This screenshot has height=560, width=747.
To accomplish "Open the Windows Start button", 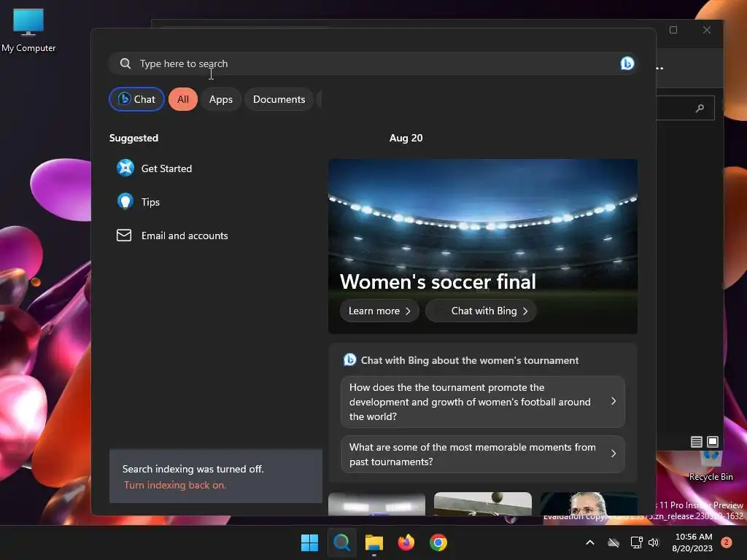I will pos(309,542).
